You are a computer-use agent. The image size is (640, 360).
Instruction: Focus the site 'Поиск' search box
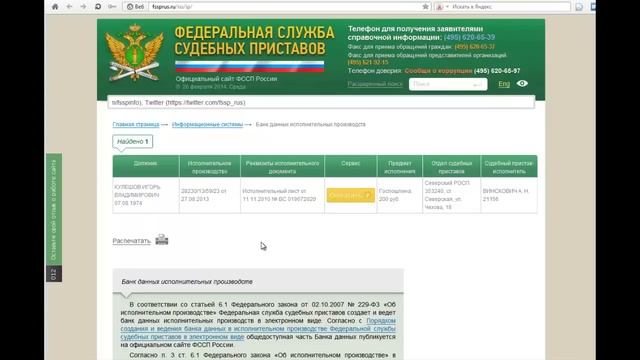click(448, 84)
